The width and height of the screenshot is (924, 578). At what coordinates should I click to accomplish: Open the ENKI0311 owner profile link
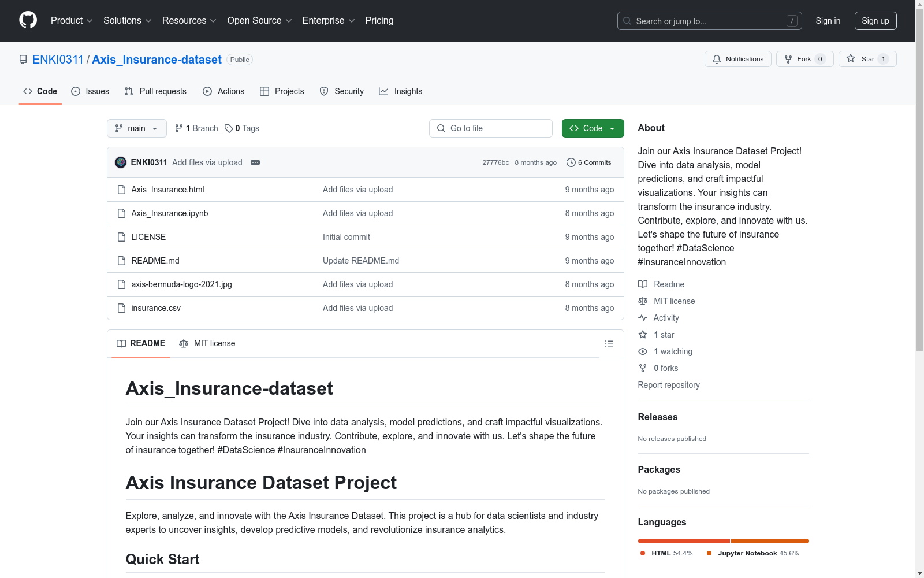tap(58, 60)
